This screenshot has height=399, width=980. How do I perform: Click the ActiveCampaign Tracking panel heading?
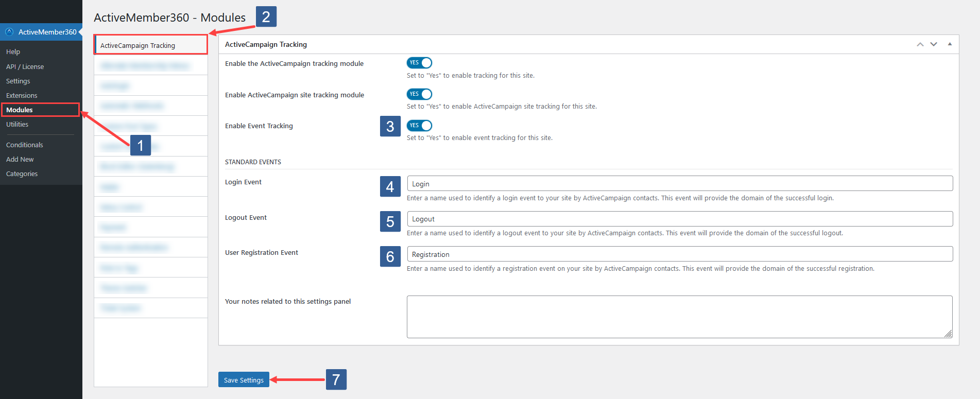[x=266, y=44]
